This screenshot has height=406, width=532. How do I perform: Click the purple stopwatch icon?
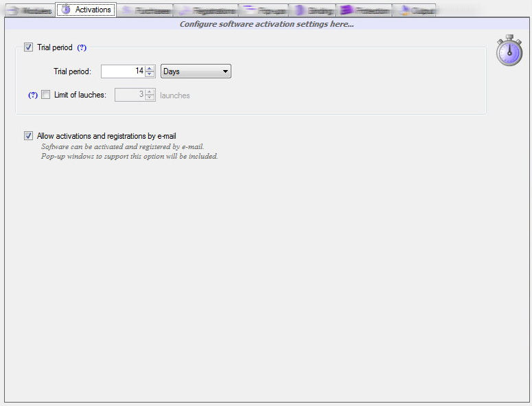click(x=509, y=50)
